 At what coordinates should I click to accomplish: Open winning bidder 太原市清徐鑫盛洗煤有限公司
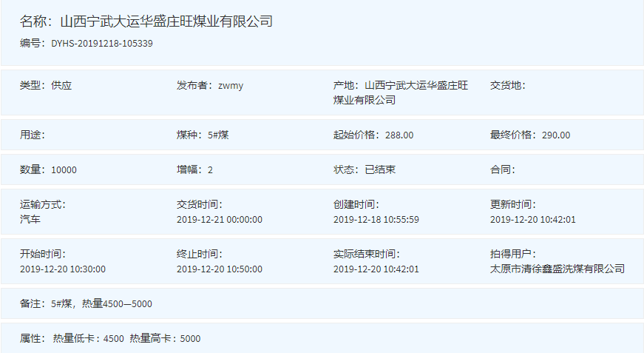[557, 269]
